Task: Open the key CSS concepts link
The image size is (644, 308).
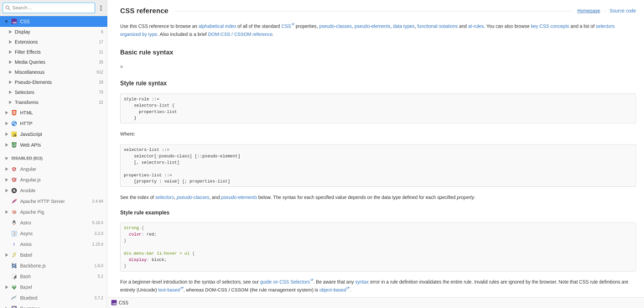Action: (550, 26)
